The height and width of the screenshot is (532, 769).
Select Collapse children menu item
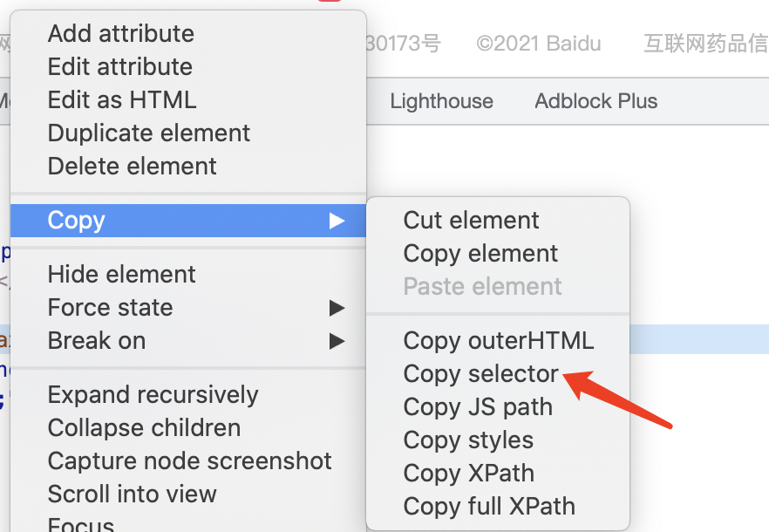145,428
